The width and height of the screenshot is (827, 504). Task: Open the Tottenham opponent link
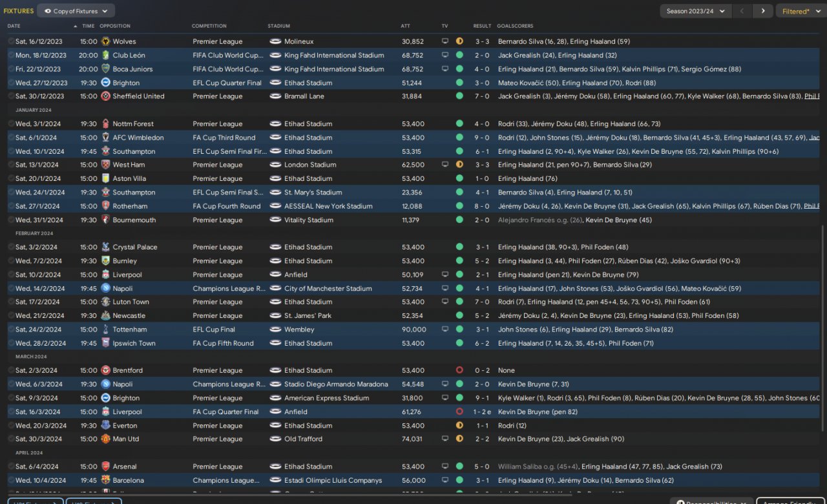[x=131, y=330]
